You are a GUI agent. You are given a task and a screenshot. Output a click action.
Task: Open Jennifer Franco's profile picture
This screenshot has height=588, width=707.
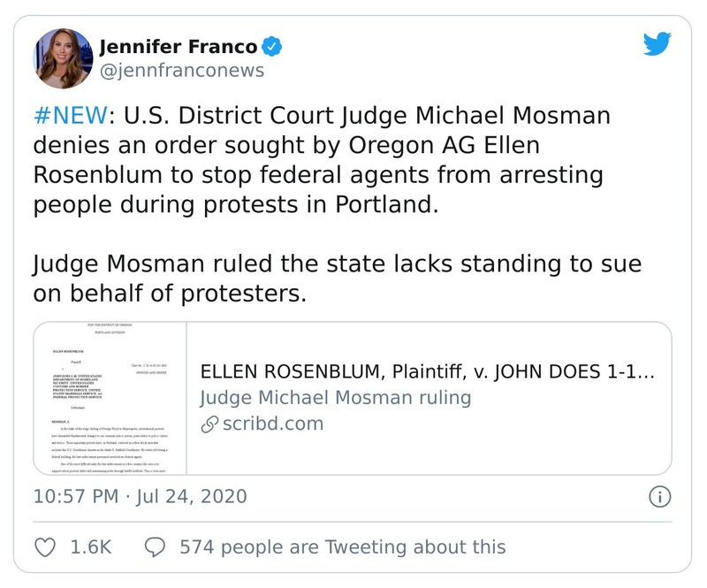tap(63, 58)
